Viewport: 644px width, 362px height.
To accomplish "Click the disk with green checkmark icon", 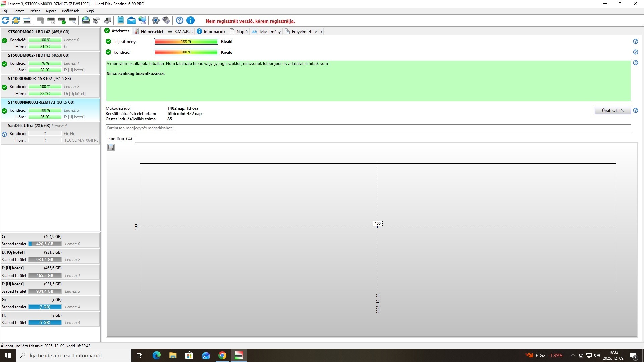I will 62,21.
